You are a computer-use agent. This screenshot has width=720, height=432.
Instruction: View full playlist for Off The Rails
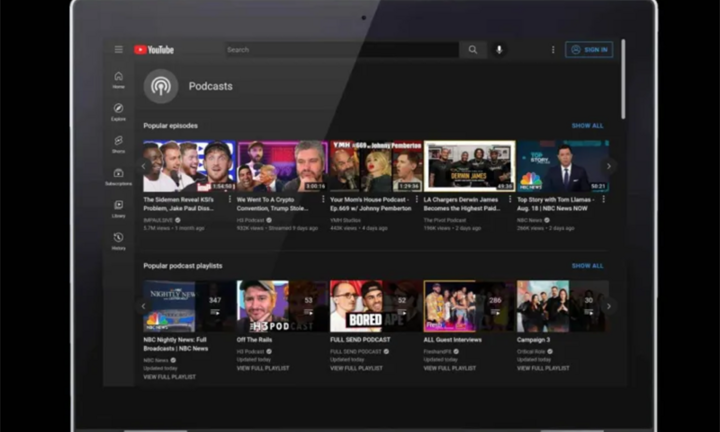point(263,368)
